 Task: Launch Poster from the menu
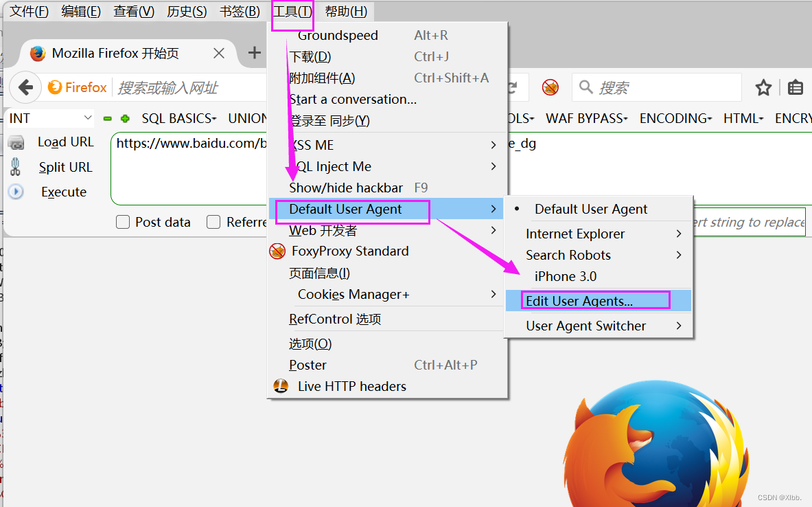point(387,365)
